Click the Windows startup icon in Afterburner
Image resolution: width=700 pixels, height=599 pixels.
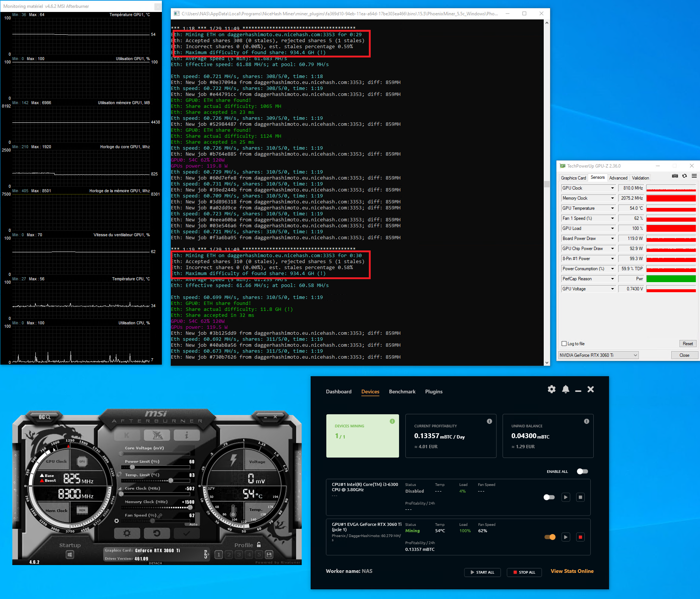coord(70,555)
